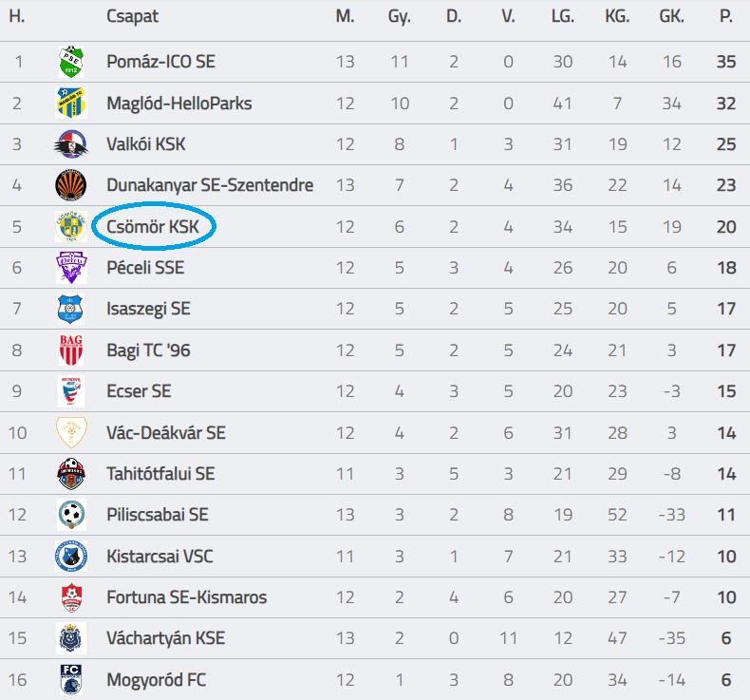The image size is (750, 700).
Task: Click the Piliscsabai SE football logo
Action: (71, 515)
